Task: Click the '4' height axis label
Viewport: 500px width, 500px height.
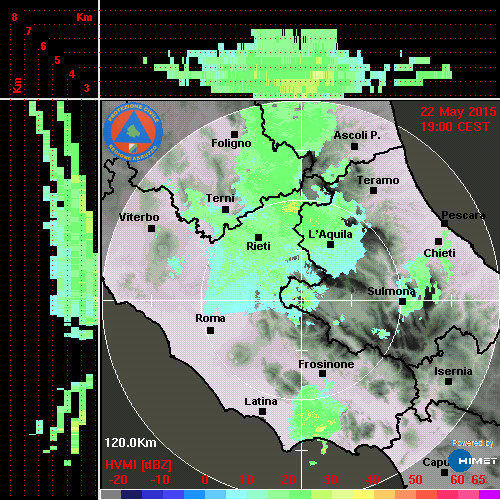Action: 72,74
